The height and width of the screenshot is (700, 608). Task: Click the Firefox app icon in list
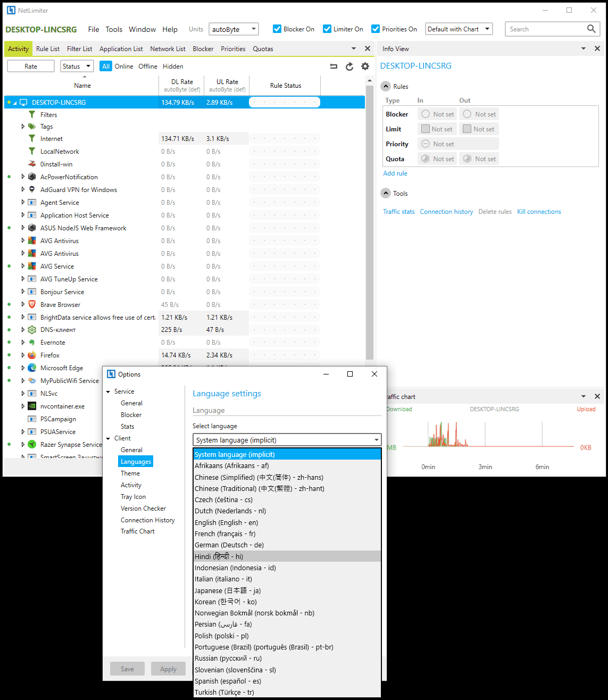click(x=32, y=355)
